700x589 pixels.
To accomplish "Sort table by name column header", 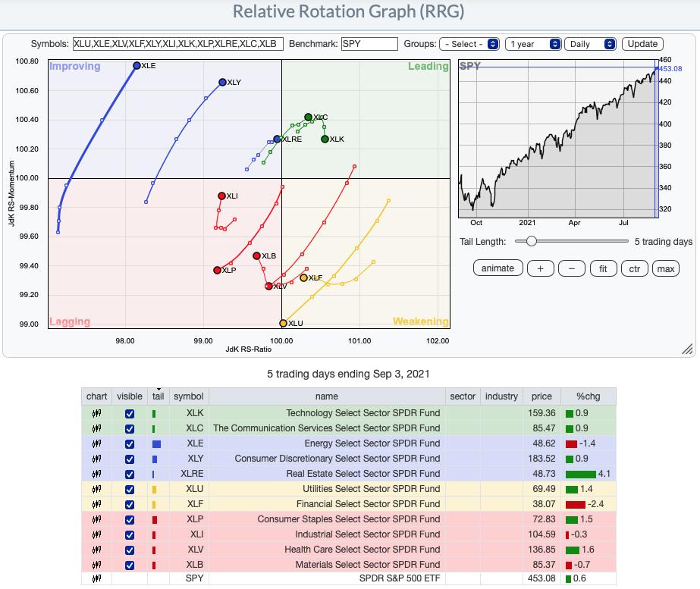I will [327, 396].
